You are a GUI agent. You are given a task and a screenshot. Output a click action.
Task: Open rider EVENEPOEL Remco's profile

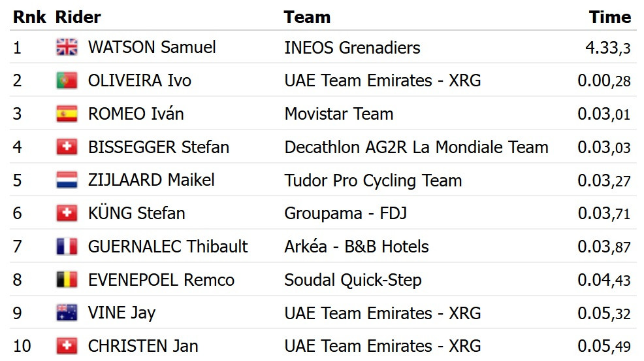(x=161, y=280)
